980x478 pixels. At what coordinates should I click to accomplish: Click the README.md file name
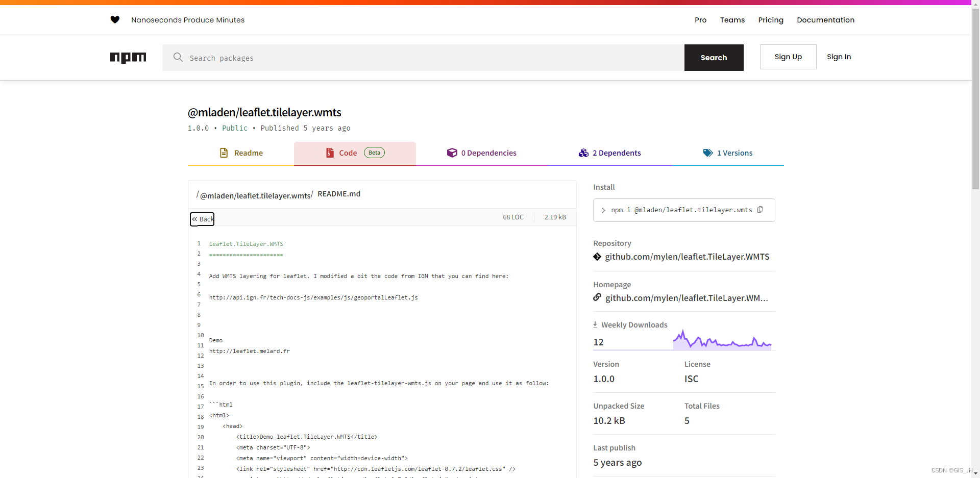[x=339, y=194]
